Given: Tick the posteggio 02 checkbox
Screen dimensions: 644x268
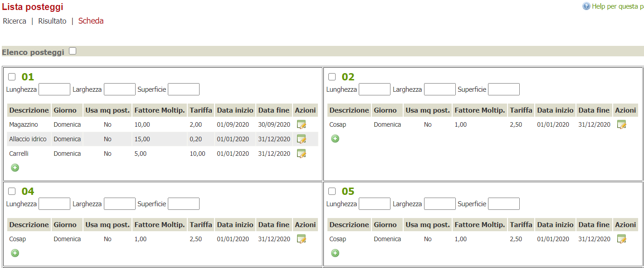Looking at the screenshot, I should (332, 77).
